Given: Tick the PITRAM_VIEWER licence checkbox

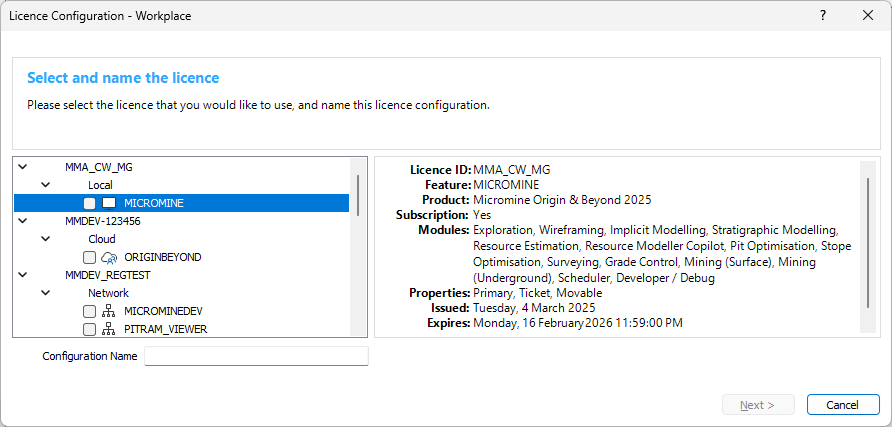Looking at the screenshot, I should click(x=89, y=329).
